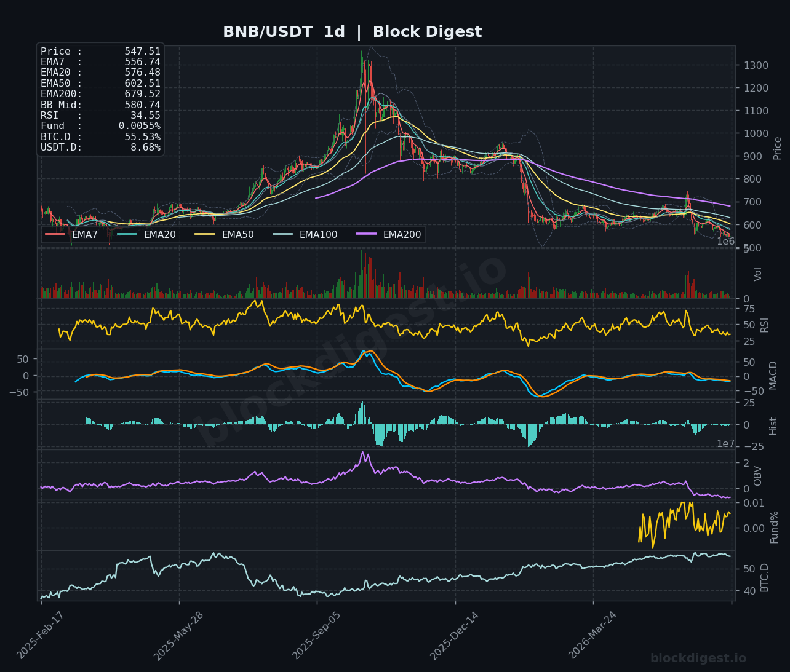Click the EMA200 legend entry
Screen dimensions: 790x672
[x=388, y=234]
